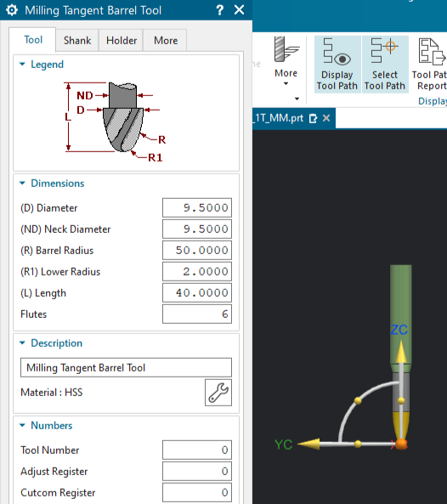Switch to the Holder tab
This screenshot has width=447, height=504.
pyautogui.click(x=122, y=41)
